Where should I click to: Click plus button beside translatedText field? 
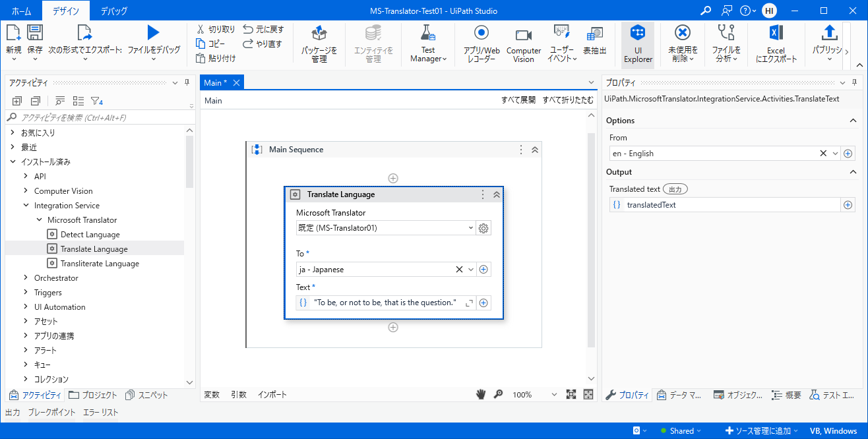(848, 205)
